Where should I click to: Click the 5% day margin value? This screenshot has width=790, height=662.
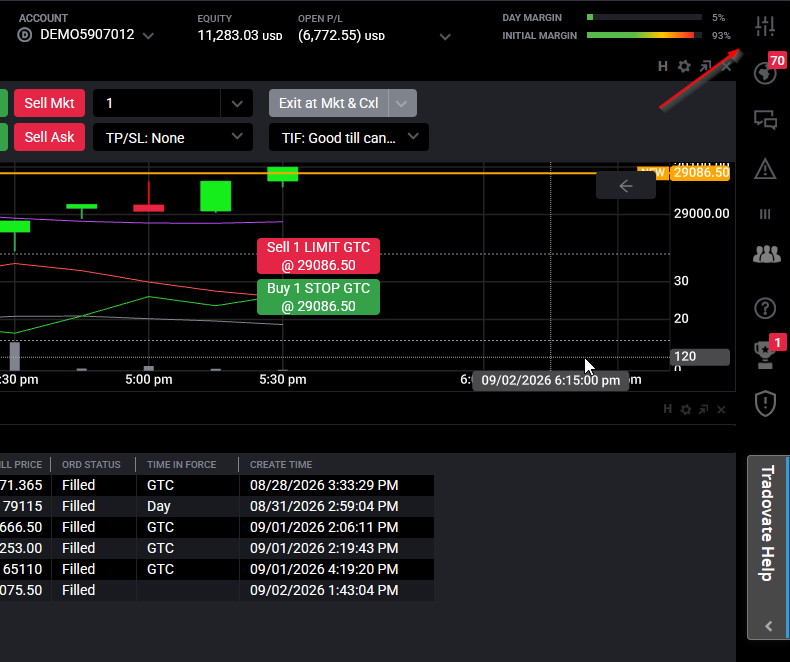click(x=718, y=18)
